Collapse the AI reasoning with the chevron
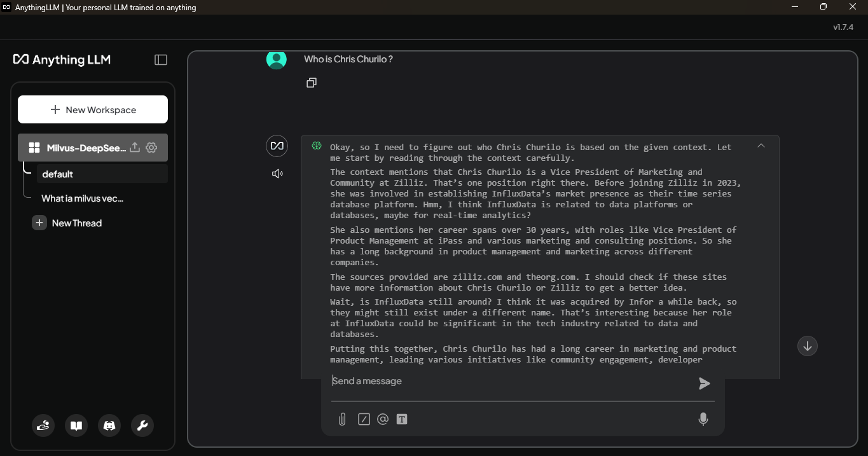 tap(761, 145)
